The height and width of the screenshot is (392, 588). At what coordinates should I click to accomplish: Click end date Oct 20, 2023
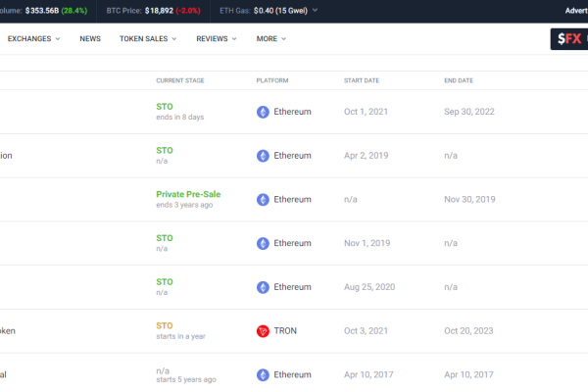[468, 331]
